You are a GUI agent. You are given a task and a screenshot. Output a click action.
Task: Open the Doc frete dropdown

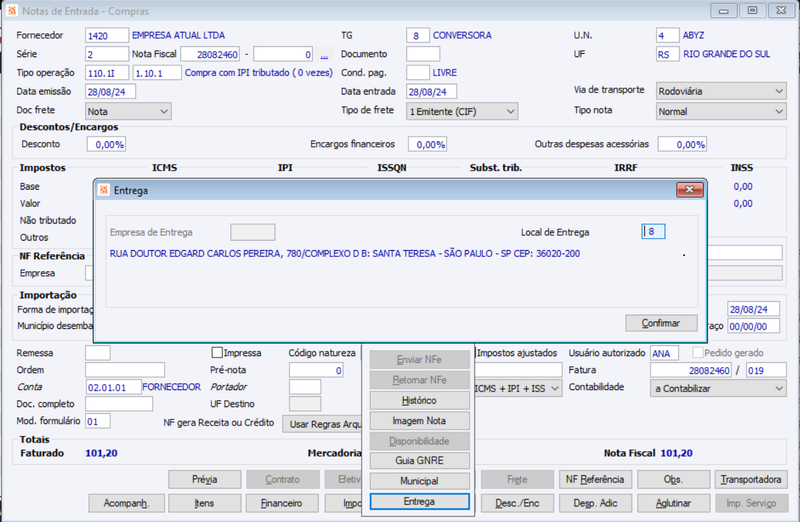pos(128,111)
